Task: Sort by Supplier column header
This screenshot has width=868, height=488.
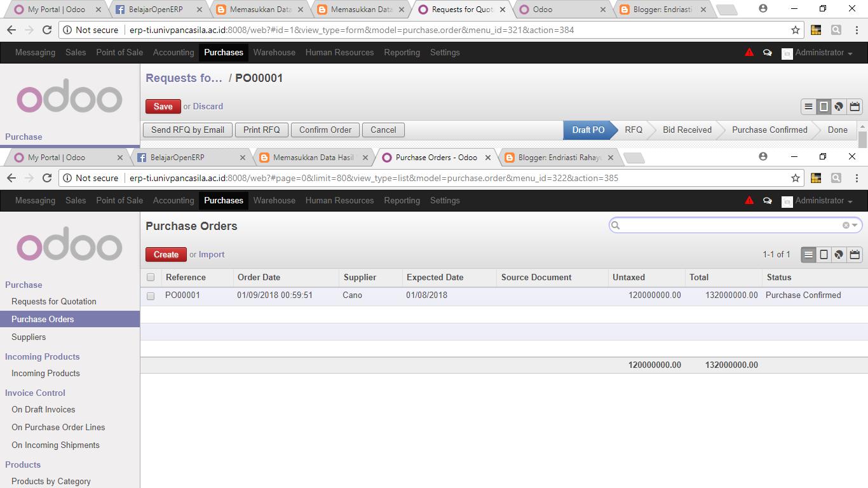Action: click(360, 278)
